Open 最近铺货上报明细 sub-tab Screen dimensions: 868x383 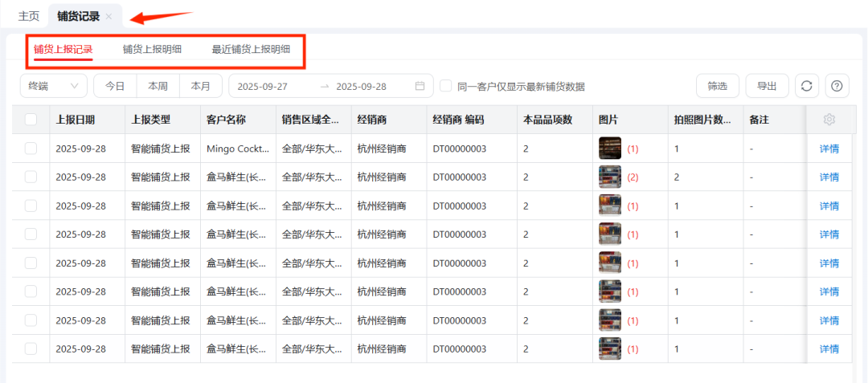(251, 49)
